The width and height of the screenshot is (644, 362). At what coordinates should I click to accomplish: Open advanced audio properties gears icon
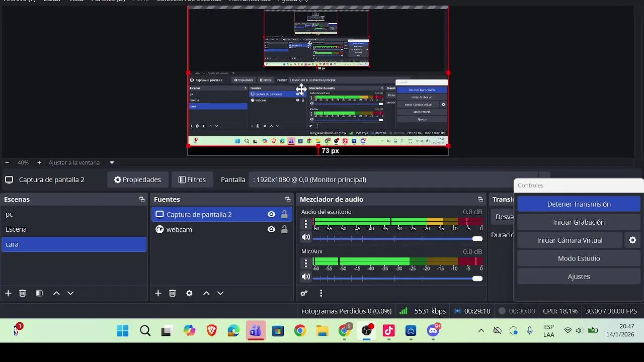[304, 293]
